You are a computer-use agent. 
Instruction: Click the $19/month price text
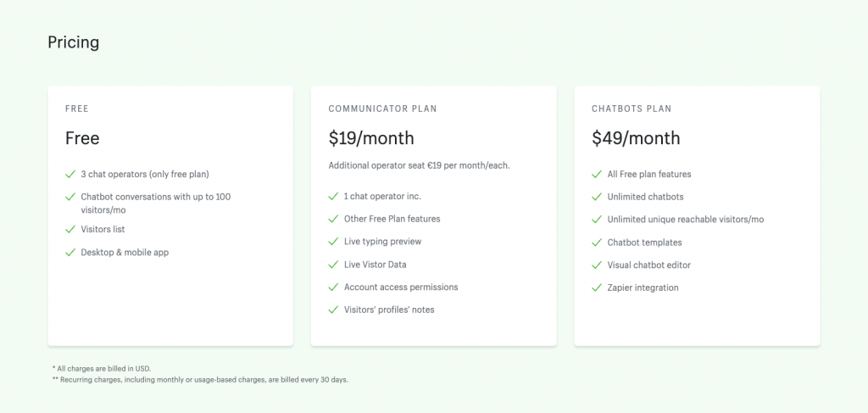point(371,138)
